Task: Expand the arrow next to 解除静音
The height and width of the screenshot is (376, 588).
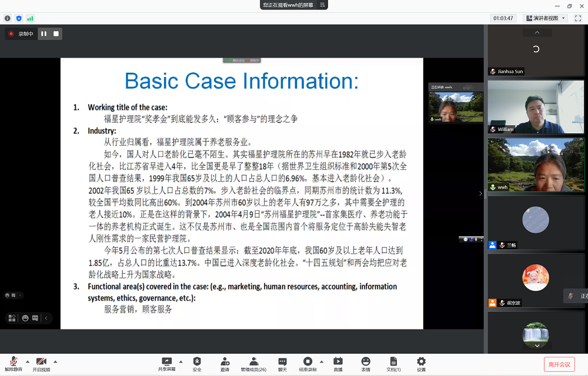Action: click(x=27, y=361)
